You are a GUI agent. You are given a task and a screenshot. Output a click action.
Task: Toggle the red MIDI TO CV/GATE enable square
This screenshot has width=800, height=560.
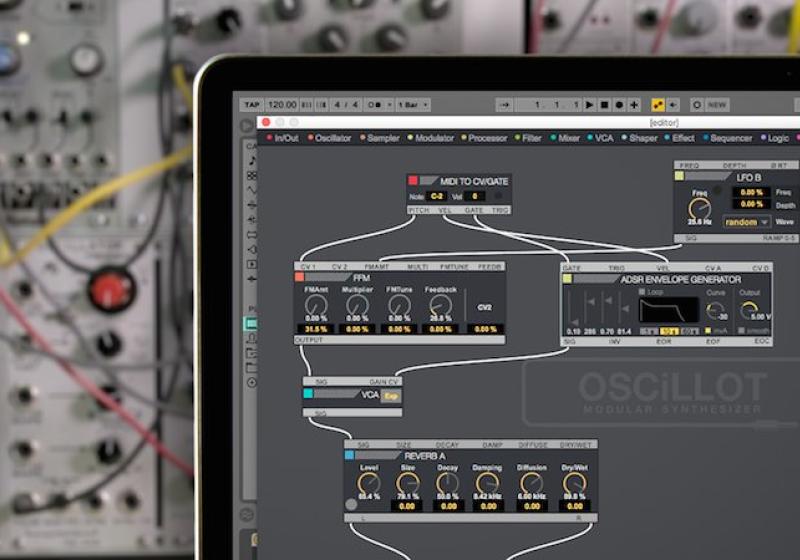click(x=413, y=181)
